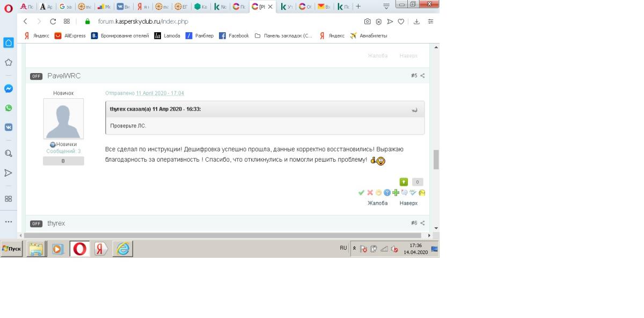Click the green checkmark reaction icon

click(x=362, y=192)
